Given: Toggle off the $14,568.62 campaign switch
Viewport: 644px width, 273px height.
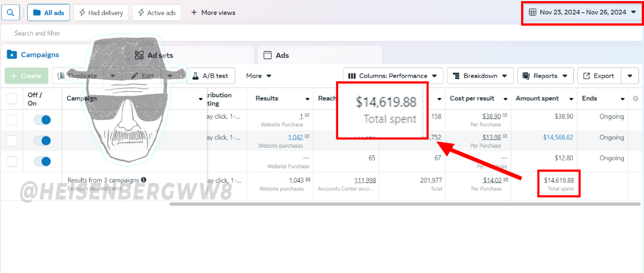Looking at the screenshot, I should (42, 141).
